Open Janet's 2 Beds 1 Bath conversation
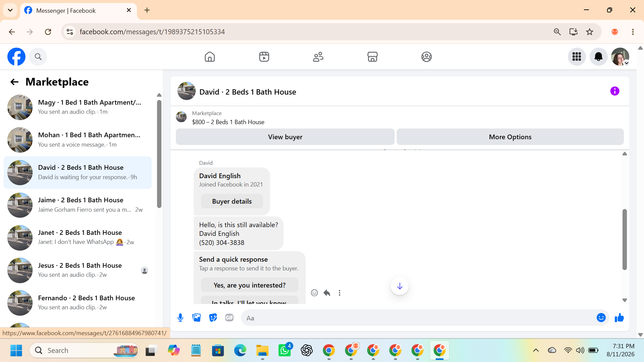 (x=78, y=238)
